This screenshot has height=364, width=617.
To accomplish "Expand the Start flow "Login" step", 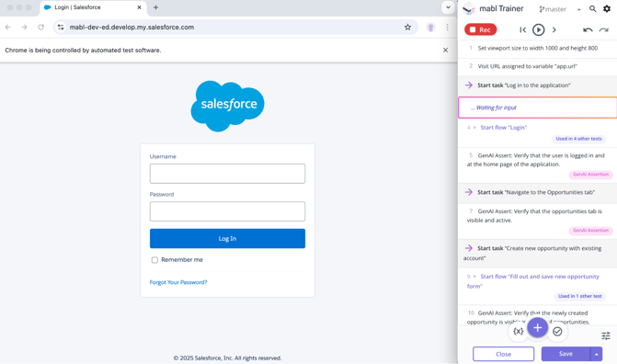I will coord(474,128).
